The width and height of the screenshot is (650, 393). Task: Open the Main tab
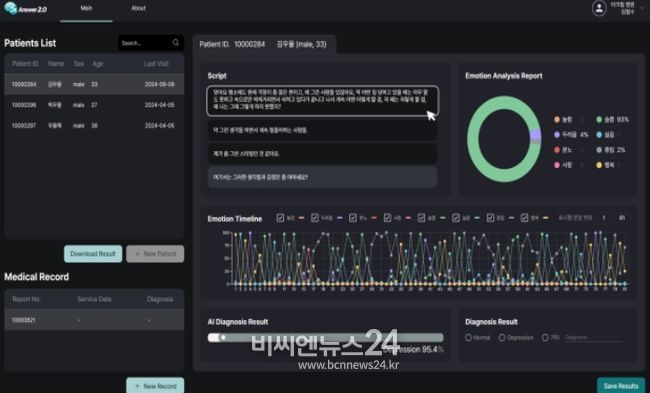tap(86, 8)
